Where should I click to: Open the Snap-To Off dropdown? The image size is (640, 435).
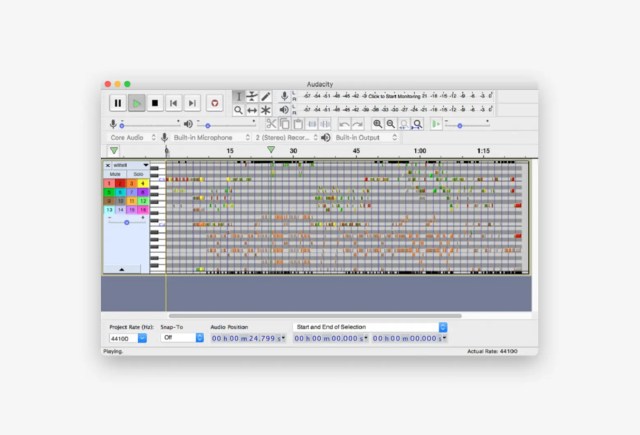182,337
